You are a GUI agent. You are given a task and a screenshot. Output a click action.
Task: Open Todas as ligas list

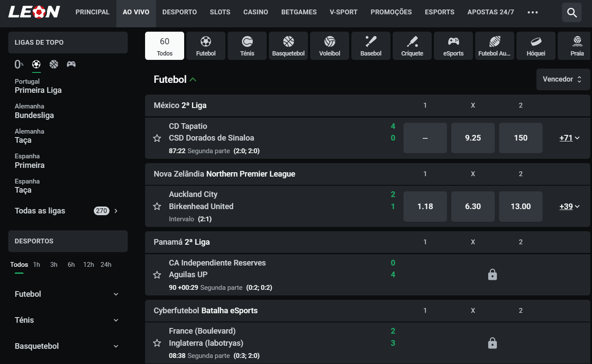(67, 211)
